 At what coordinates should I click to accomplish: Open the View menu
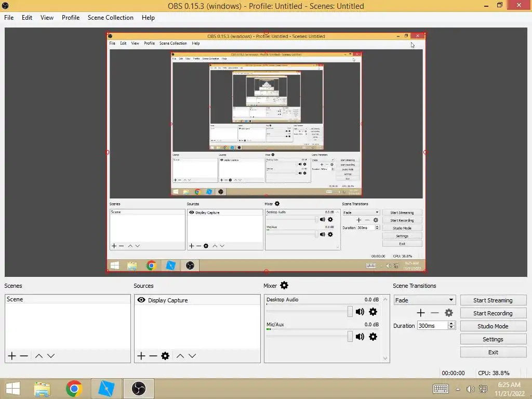pos(47,18)
